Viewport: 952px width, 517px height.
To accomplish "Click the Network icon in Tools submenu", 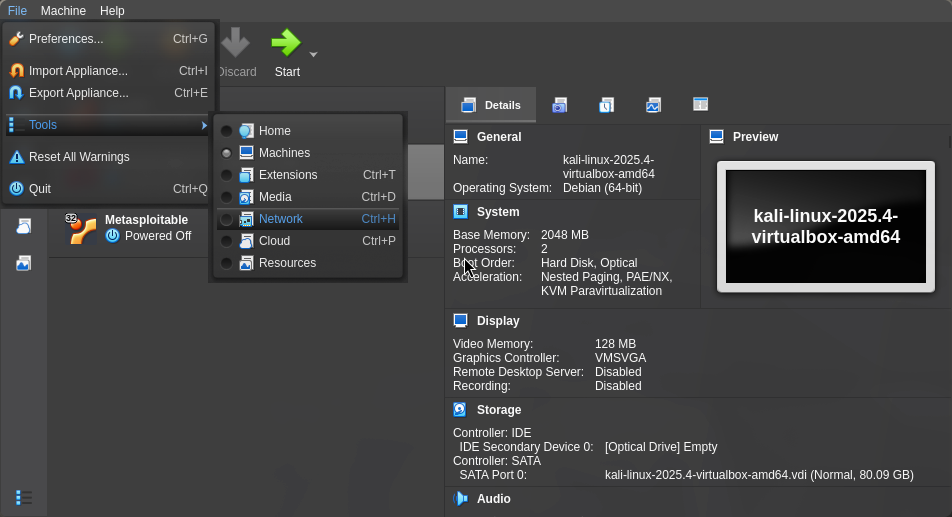I will (246, 219).
